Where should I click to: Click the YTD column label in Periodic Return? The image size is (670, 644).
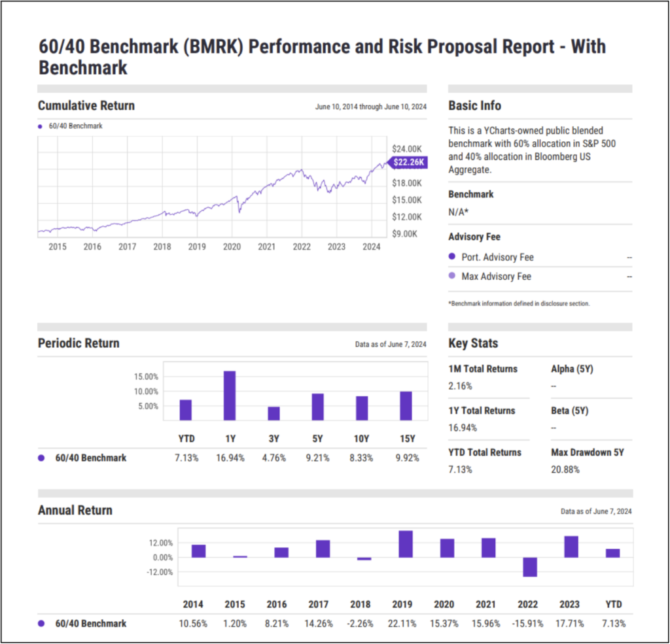coord(186,439)
